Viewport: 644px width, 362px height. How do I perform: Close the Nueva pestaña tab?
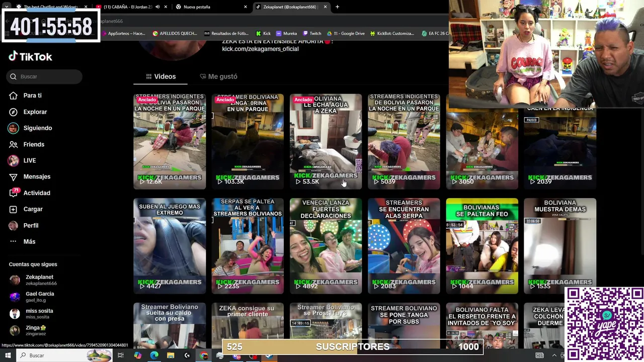(x=246, y=7)
